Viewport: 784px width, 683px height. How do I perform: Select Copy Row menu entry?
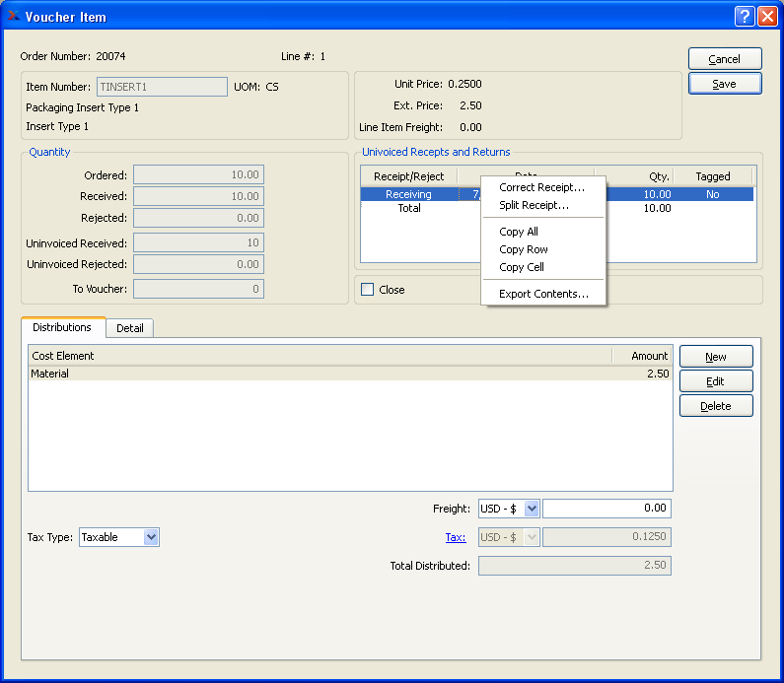tap(523, 249)
